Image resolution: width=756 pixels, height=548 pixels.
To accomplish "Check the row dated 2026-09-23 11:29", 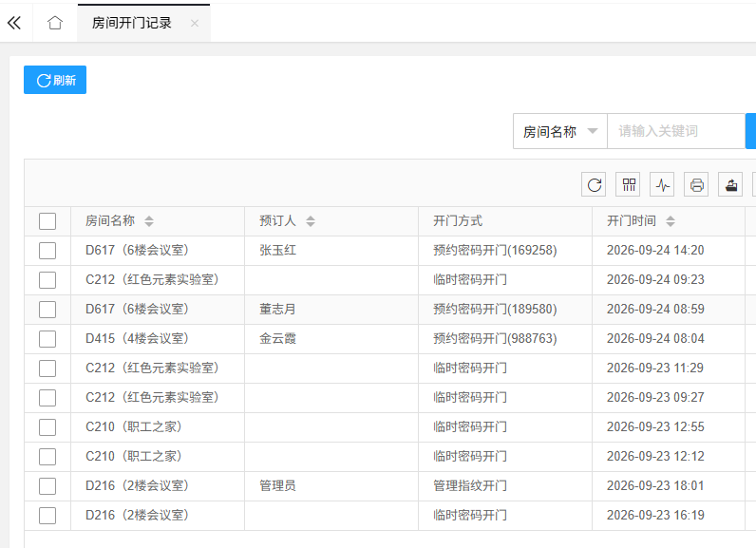I will [47, 368].
